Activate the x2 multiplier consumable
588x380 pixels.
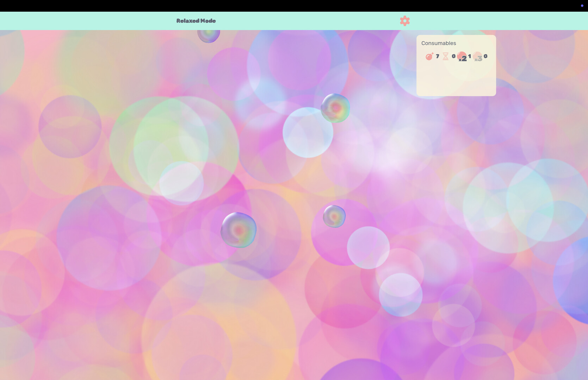tap(462, 57)
